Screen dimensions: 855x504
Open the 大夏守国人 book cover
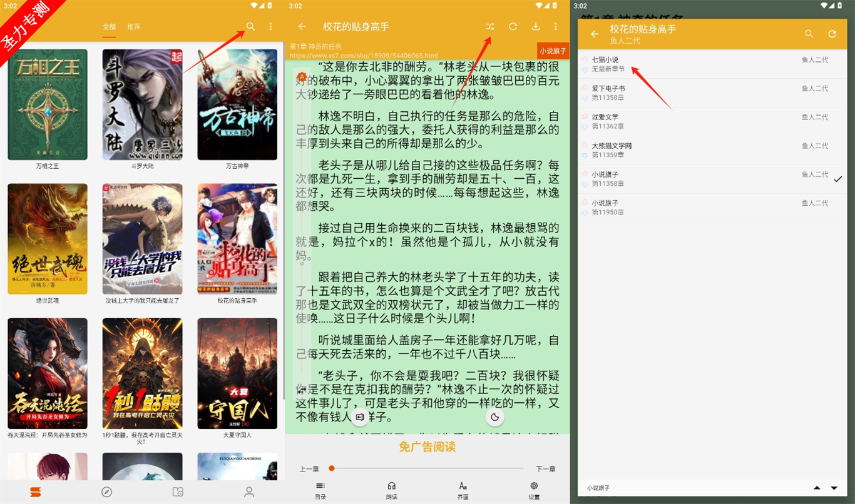pyautogui.click(x=237, y=373)
